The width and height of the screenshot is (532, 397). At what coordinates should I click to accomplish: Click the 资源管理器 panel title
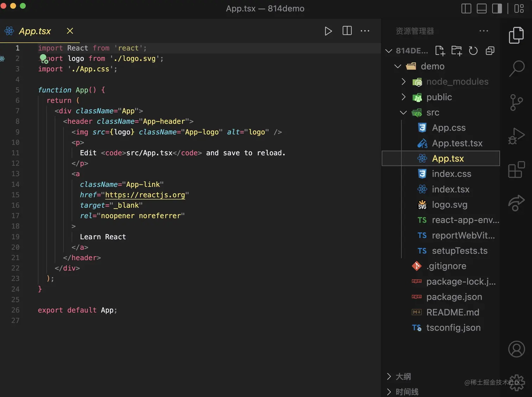click(415, 31)
